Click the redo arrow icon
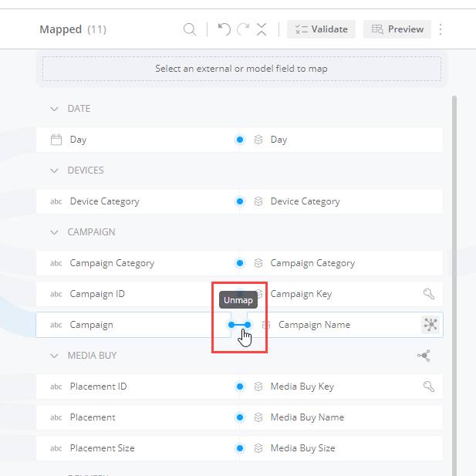 [x=243, y=29]
